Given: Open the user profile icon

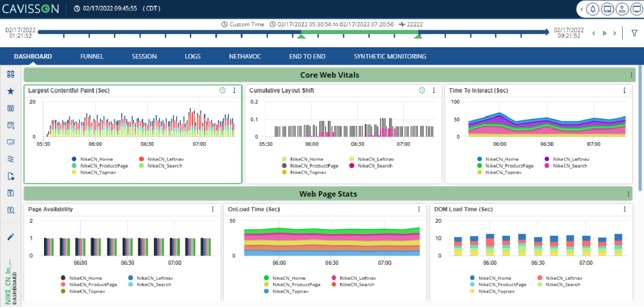Looking at the screenshot, I should point(622,9).
